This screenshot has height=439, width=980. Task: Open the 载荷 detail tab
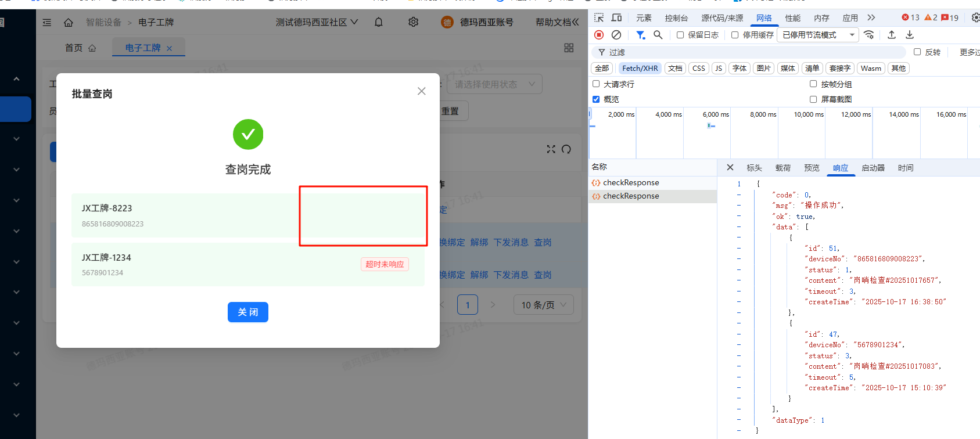point(783,168)
